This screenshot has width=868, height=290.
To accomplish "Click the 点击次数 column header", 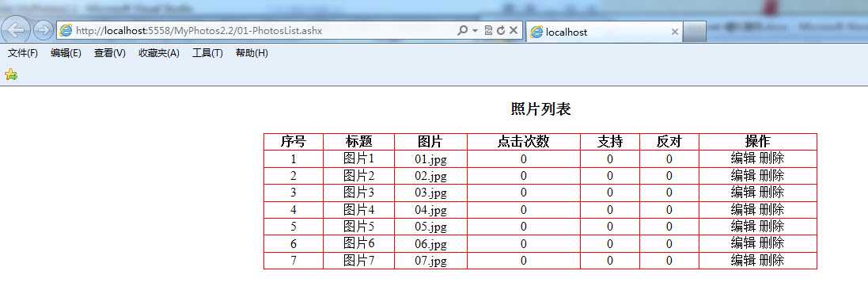I will 524,141.
